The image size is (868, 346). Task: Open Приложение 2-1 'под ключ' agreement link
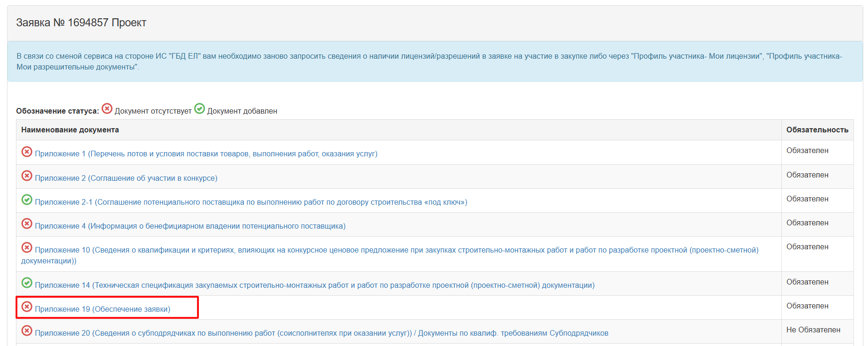[251, 202]
